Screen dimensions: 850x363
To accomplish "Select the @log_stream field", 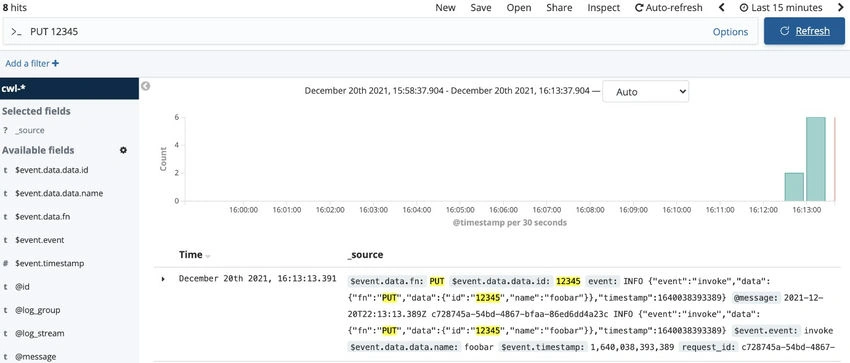I will (41, 333).
